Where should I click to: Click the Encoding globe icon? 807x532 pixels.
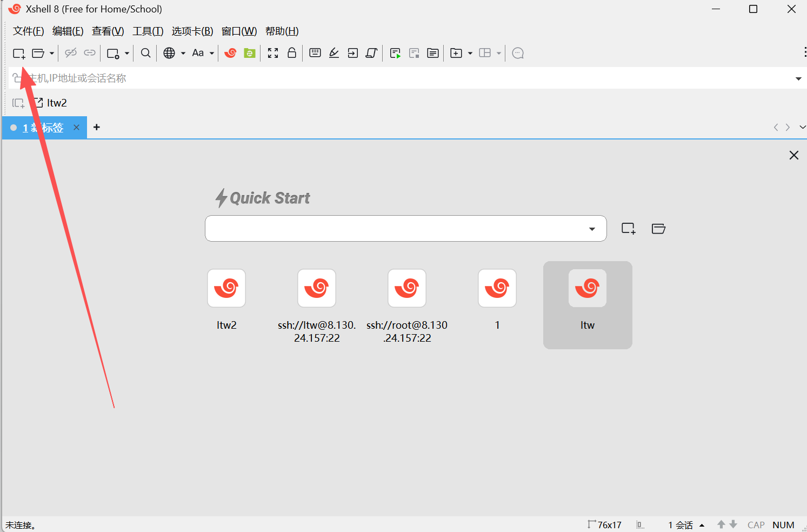click(x=169, y=53)
